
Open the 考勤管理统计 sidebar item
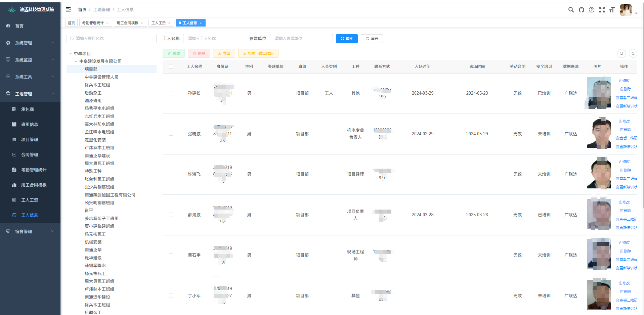pos(30,170)
